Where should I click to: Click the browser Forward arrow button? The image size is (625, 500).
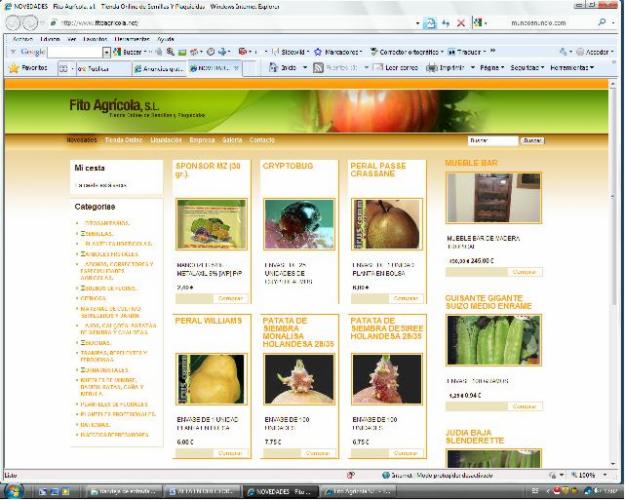pos(30,23)
